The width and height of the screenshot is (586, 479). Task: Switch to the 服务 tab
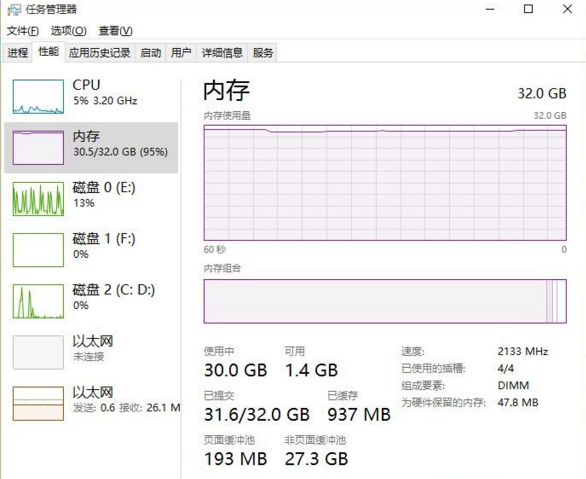[263, 53]
